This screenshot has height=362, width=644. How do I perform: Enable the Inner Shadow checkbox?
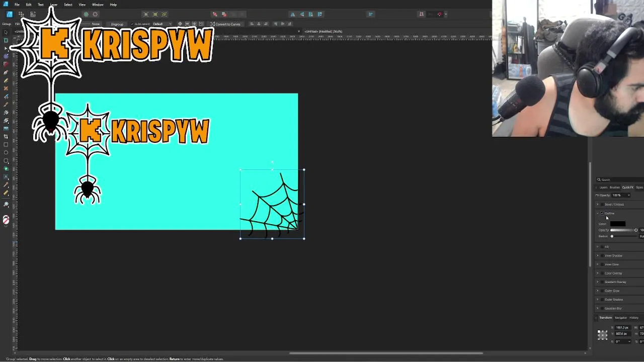point(602,255)
